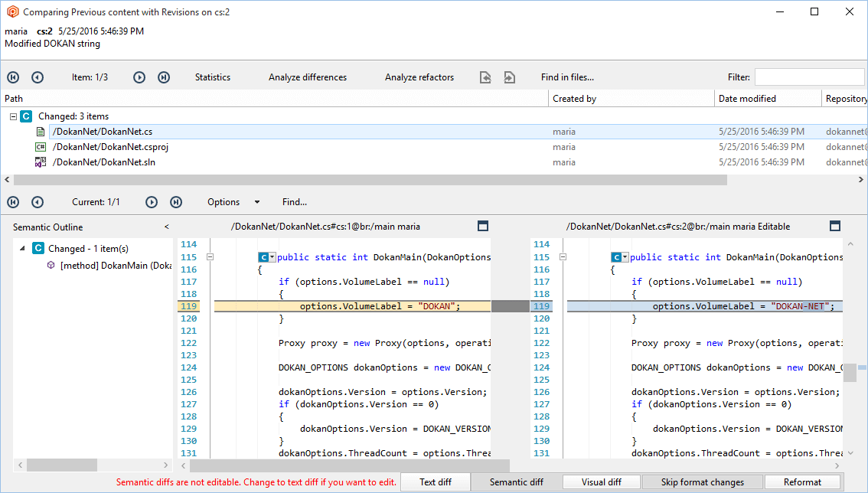Maximize the left cs:1 diff pane
The width and height of the screenshot is (868, 493).
(483, 226)
